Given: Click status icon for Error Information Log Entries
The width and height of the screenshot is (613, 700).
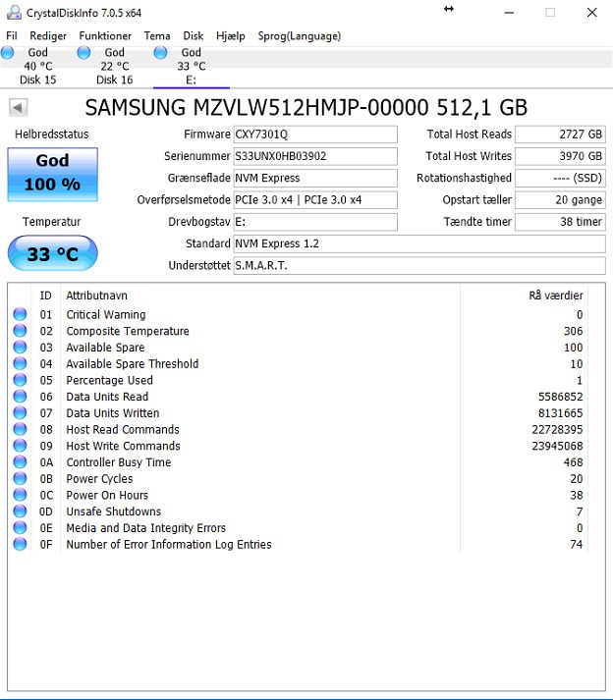Looking at the screenshot, I should pos(20,544).
